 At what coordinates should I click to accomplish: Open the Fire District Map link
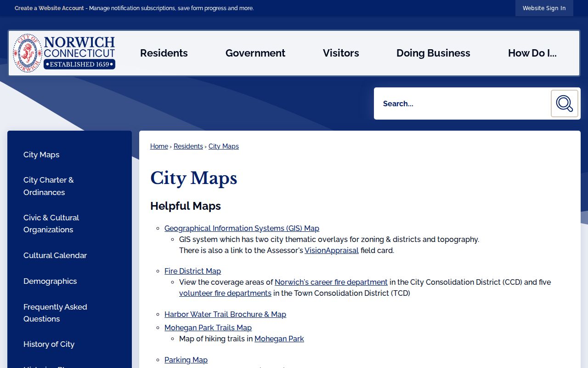pyautogui.click(x=192, y=271)
